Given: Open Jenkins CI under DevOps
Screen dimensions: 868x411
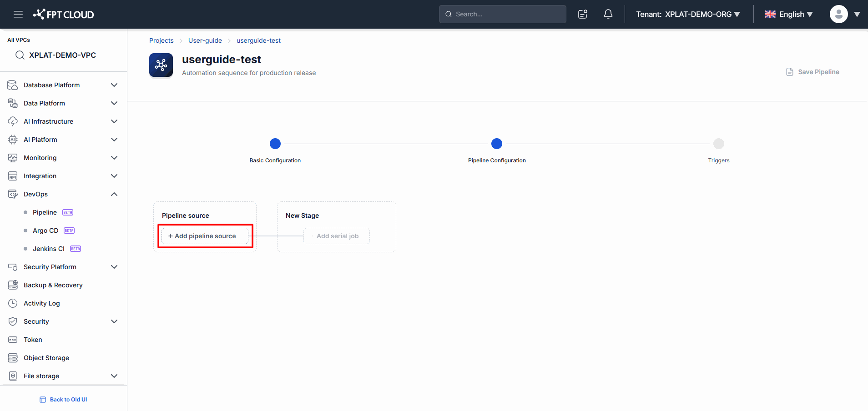Looking at the screenshot, I should click(49, 249).
